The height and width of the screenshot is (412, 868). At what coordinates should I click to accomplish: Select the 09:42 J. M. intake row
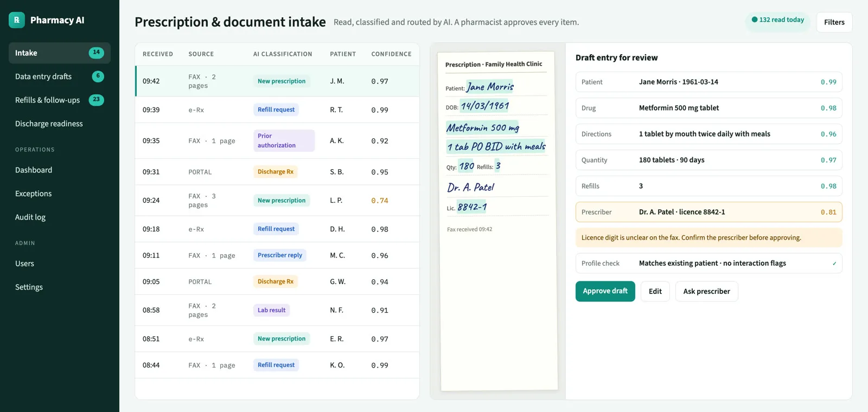pyautogui.click(x=277, y=81)
